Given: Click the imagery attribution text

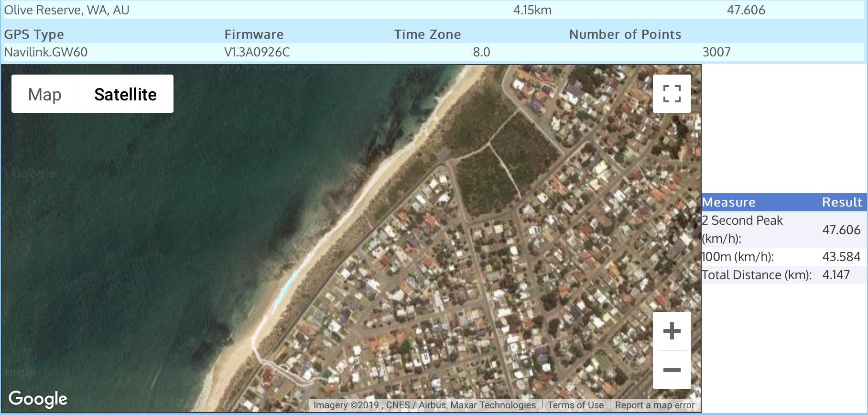Looking at the screenshot, I should coord(424,405).
